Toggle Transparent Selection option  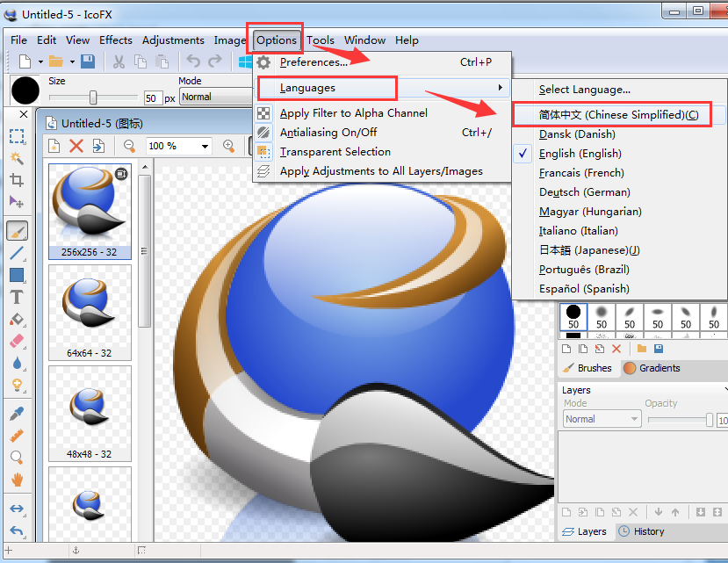(x=335, y=152)
